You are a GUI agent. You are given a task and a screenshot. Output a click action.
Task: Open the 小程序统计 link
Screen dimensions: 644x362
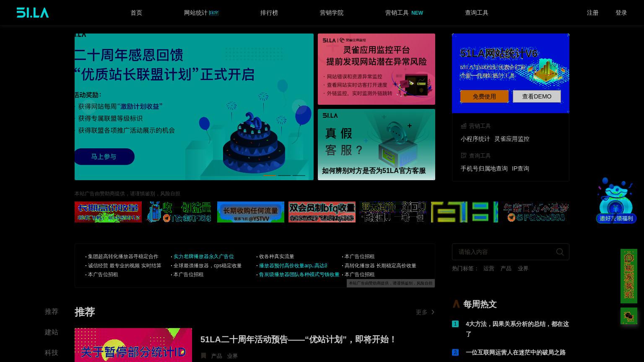point(475,139)
